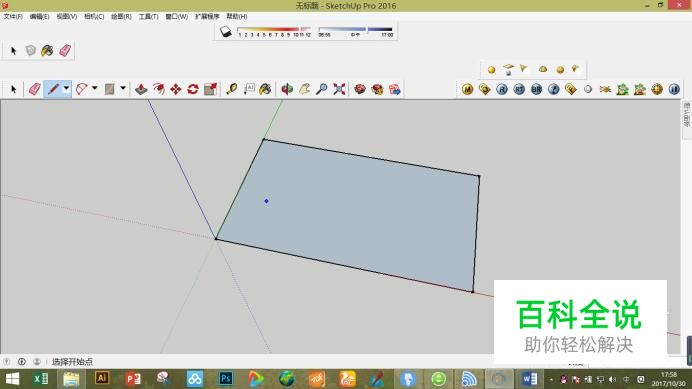The image size is (692, 389).
Task: Open the 绘图(R) menu
Action: coord(121,16)
